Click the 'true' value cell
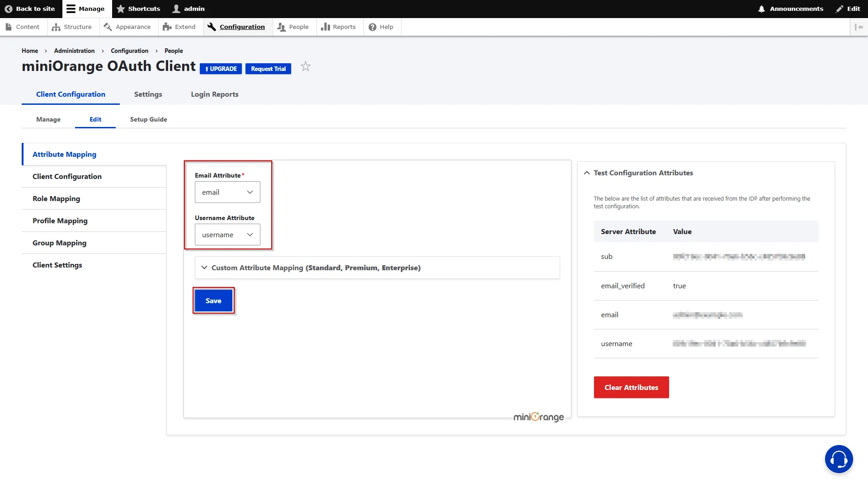Screen dimensions: 868x488 pyautogui.click(x=679, y=286)
